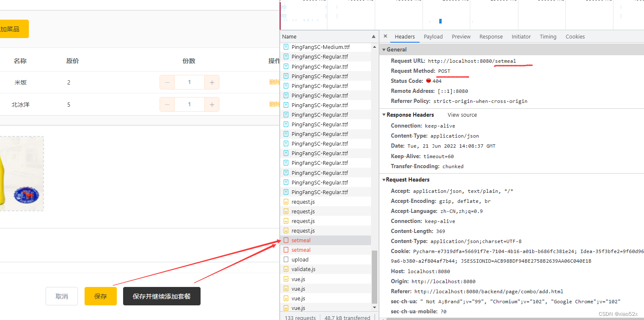Switch to the Headers tab

pyautogui.click(x=404, y=36)
